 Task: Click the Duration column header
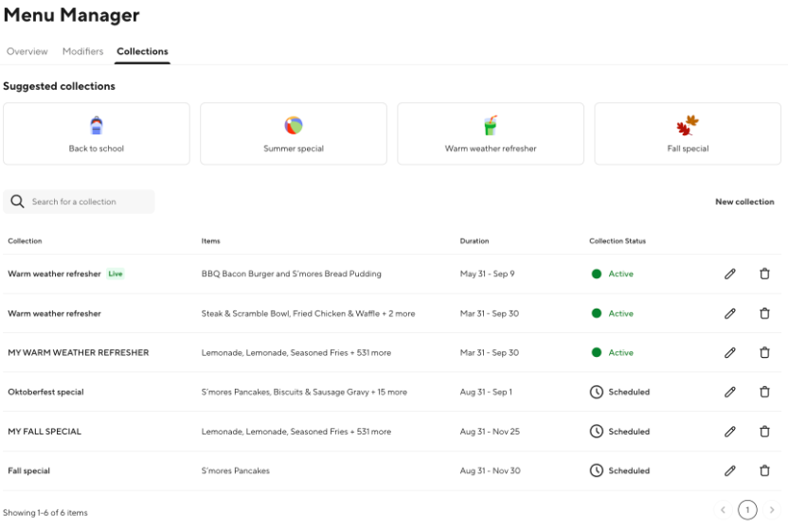click(475, 241)
